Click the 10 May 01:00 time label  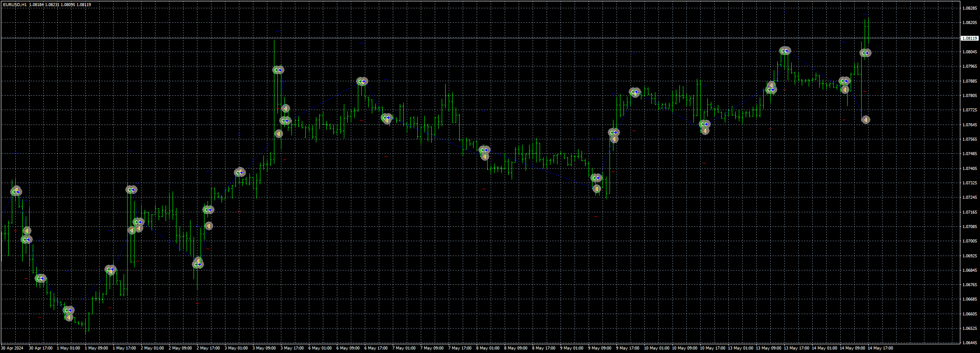click(657, 348)
